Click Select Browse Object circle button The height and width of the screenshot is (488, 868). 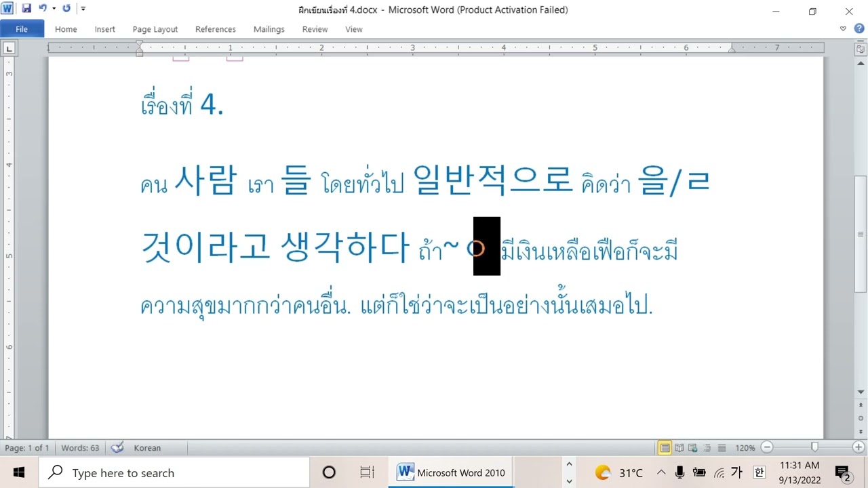[861, 418]
